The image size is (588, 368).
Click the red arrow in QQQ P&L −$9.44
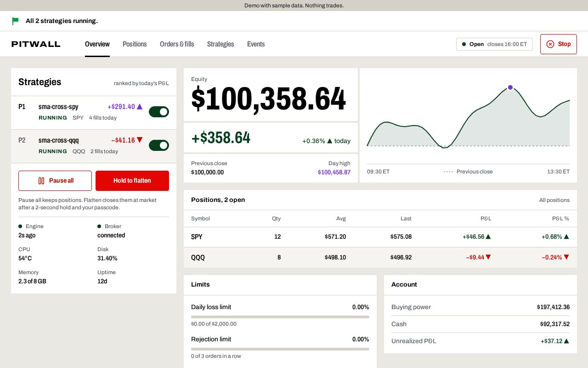488,257
